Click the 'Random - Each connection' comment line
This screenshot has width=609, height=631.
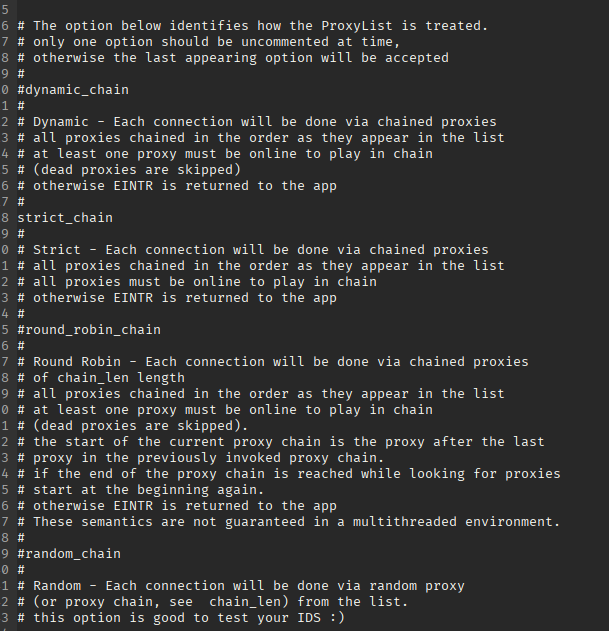[x=241, y=586]
